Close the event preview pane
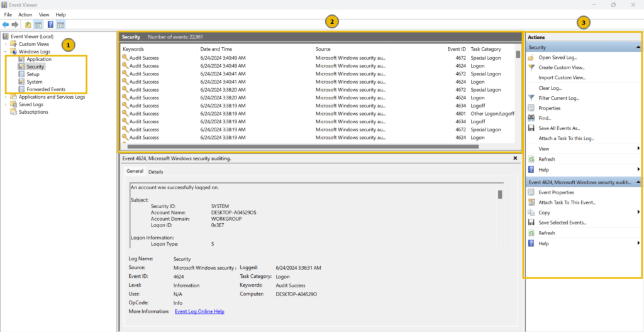The height and width of the screenshot is (332, 644). pyautogui.click(x=516, y=158)
